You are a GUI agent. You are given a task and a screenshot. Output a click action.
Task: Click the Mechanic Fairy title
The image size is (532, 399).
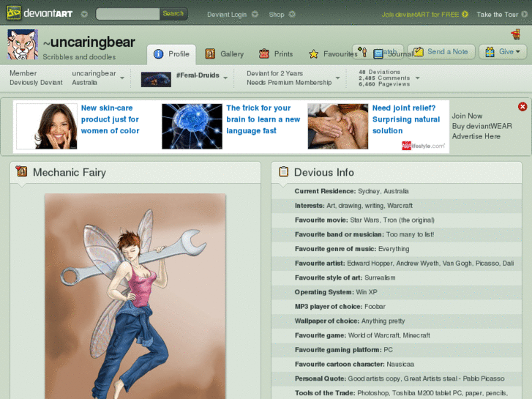tap(70, 173)
